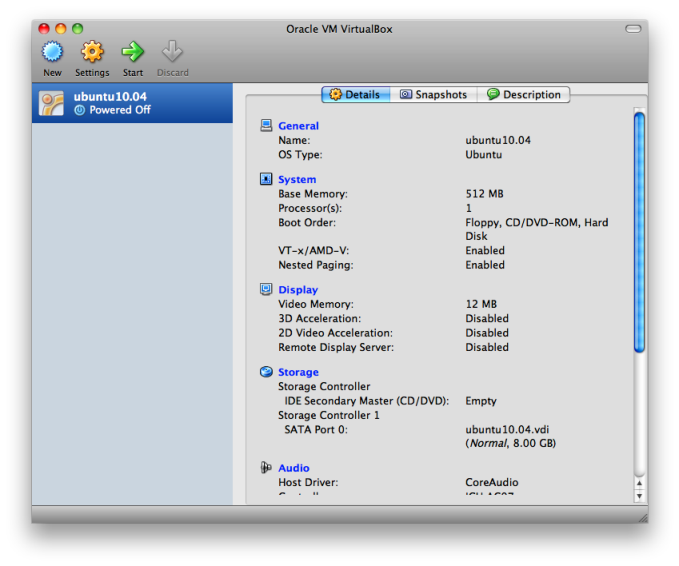
Task: Click the 3D Acceleration Disabled value
Action: pos(487,318)
